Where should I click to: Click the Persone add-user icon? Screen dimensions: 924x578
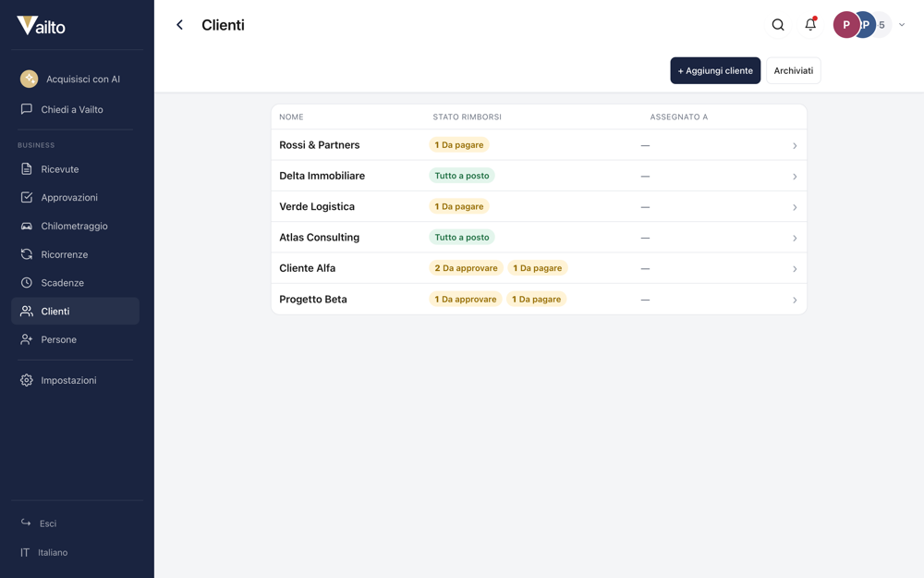(x=27, y=339)
